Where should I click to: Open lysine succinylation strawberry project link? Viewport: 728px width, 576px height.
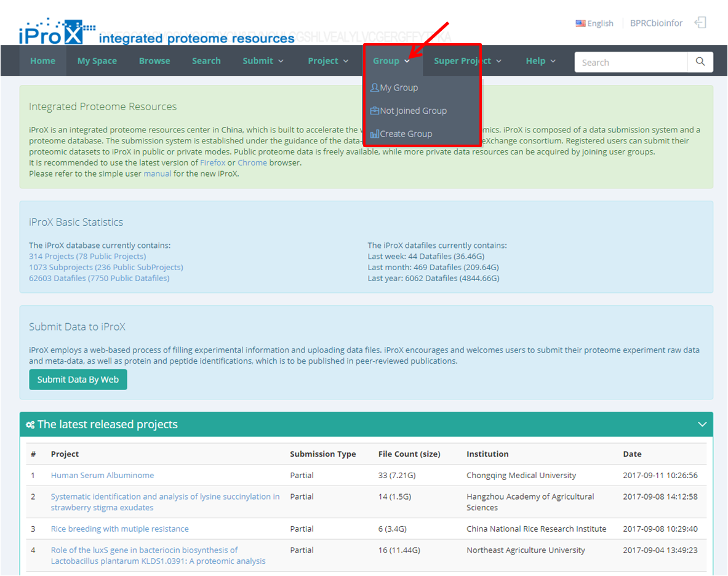(x=166, y=502)
